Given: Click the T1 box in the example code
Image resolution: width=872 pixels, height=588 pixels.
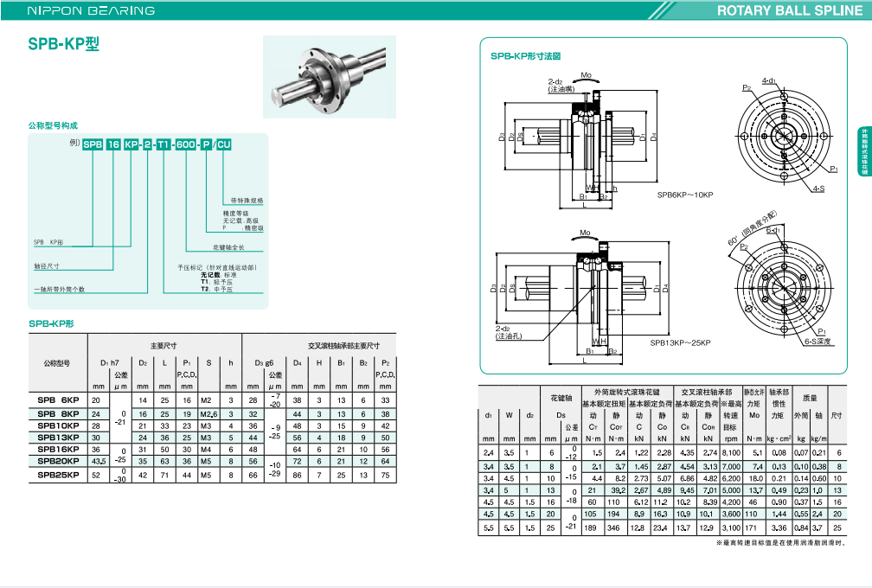Looking at the screenshot, I should point(163,144).
